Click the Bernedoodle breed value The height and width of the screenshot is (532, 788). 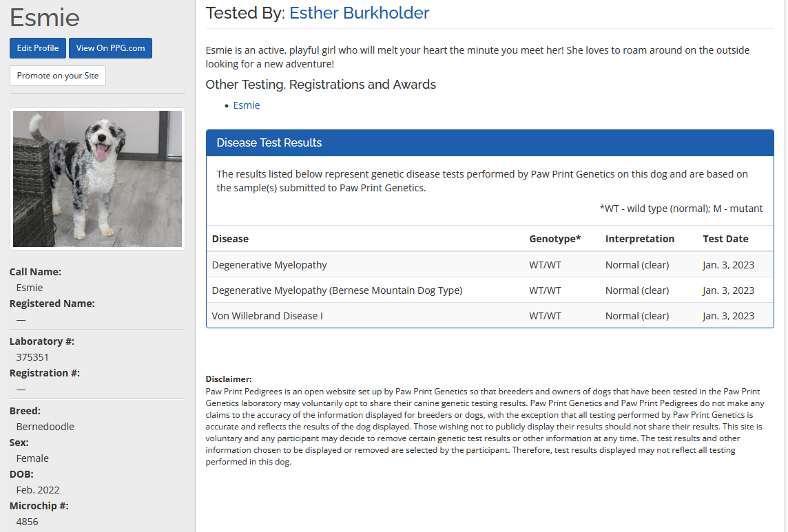click(x=45, y=427)
